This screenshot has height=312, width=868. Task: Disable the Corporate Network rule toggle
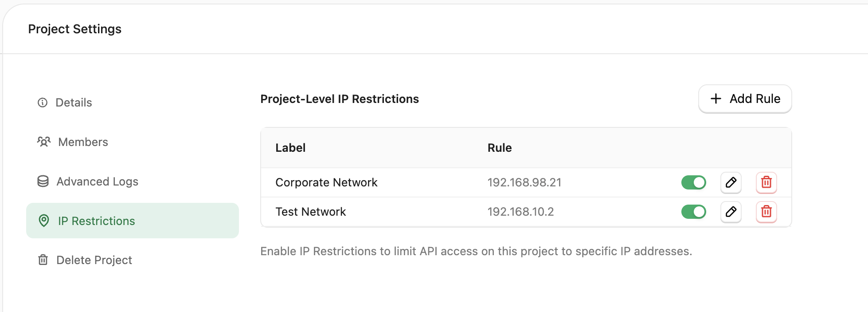click(694, 182)
